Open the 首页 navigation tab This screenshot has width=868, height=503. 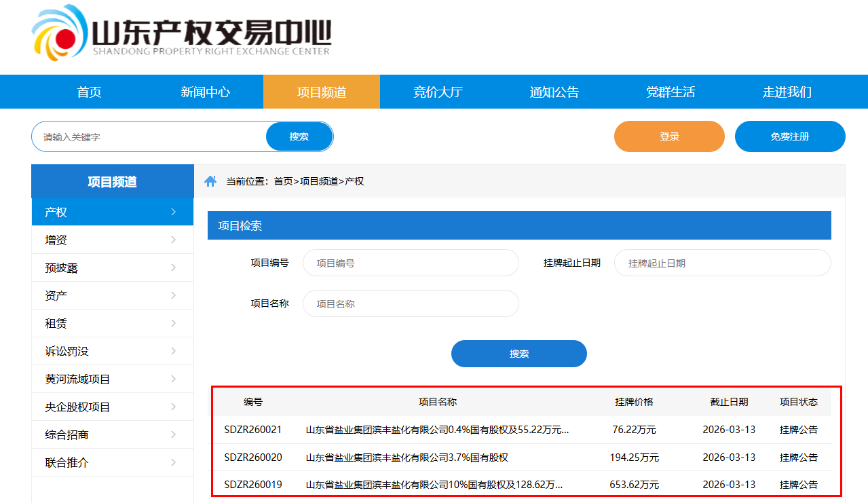point(89,92)
